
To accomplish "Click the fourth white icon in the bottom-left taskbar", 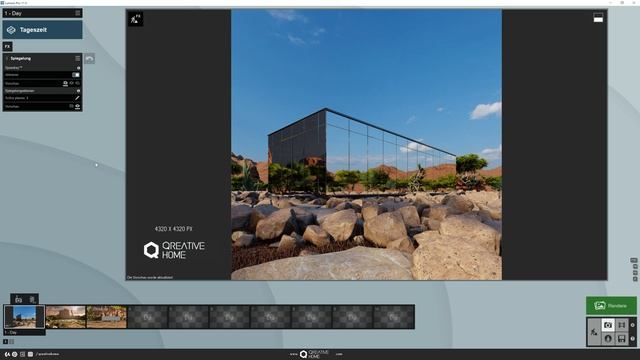I will [x=30, y=354].
